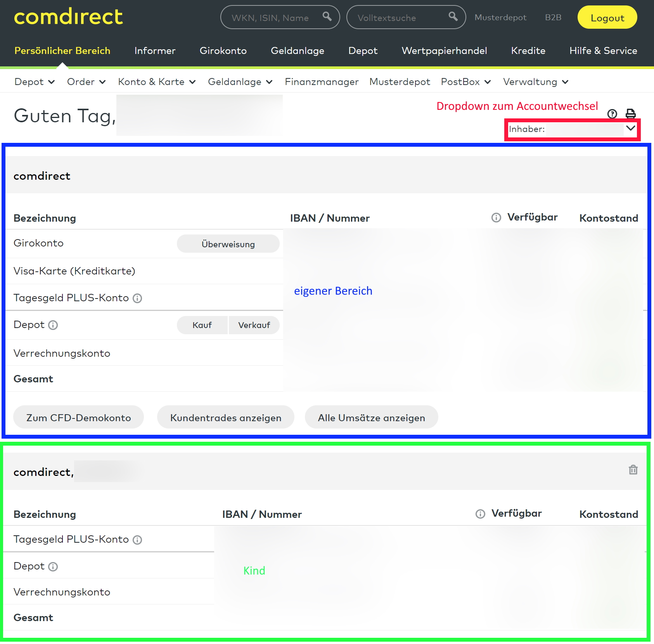Click info icon beside first Verfügbar header

pyautogui.click(x=496, y=218)
